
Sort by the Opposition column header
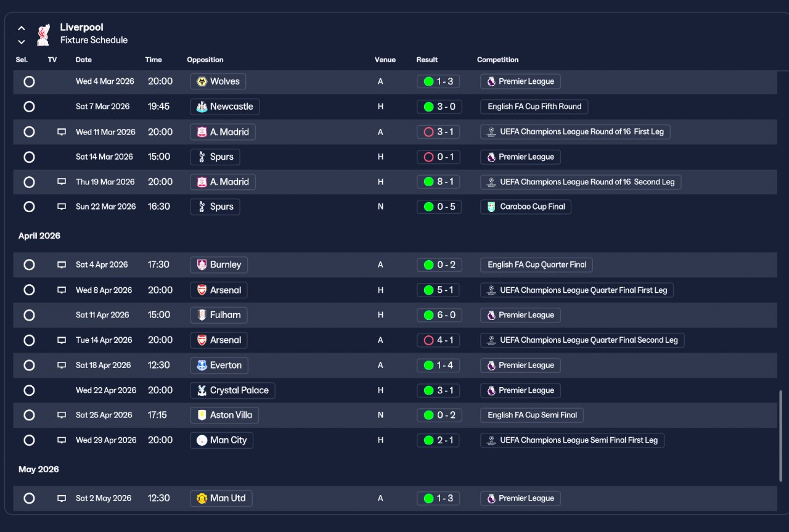(x=205, y=60)
